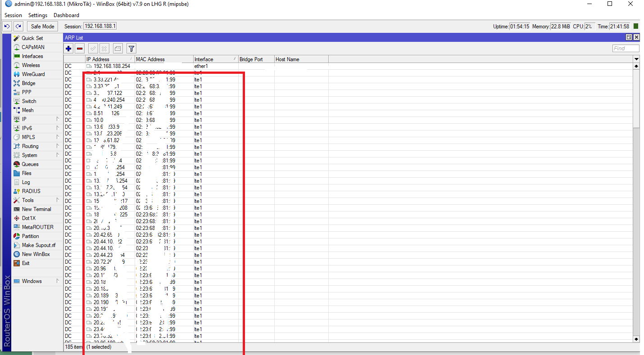
Task: Sort by IP Address column
Action: point(110,59)
